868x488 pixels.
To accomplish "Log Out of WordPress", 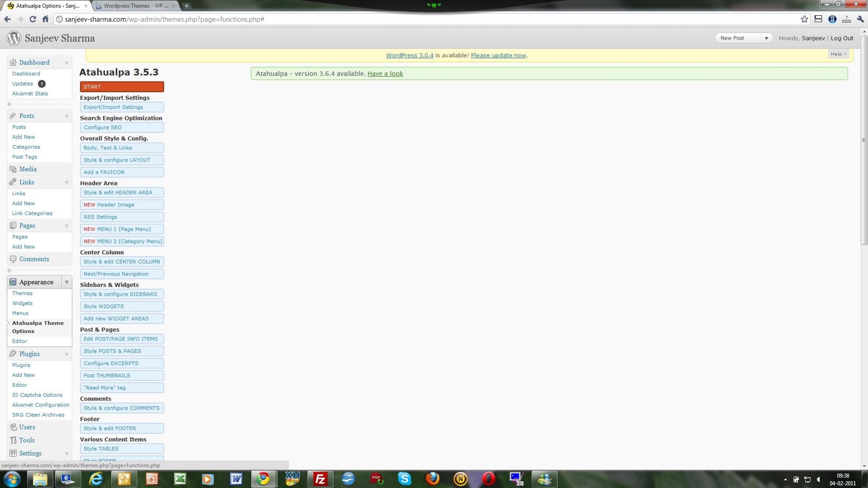I will click(842, 38).
